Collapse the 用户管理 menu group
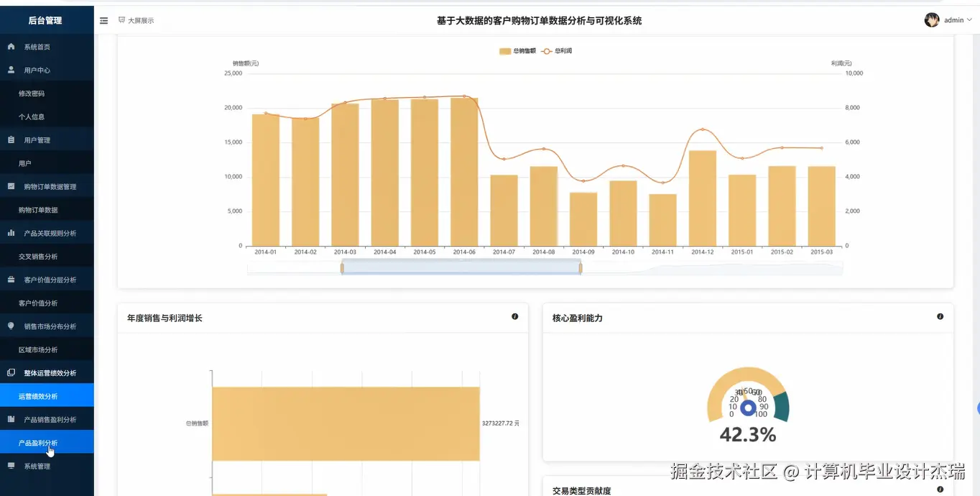The image size is (980, 496). point(47,140)
